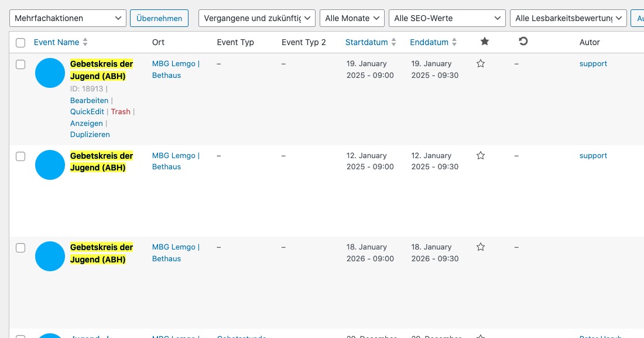
Task: Sort by Event Name column
Action: (56, 42)
